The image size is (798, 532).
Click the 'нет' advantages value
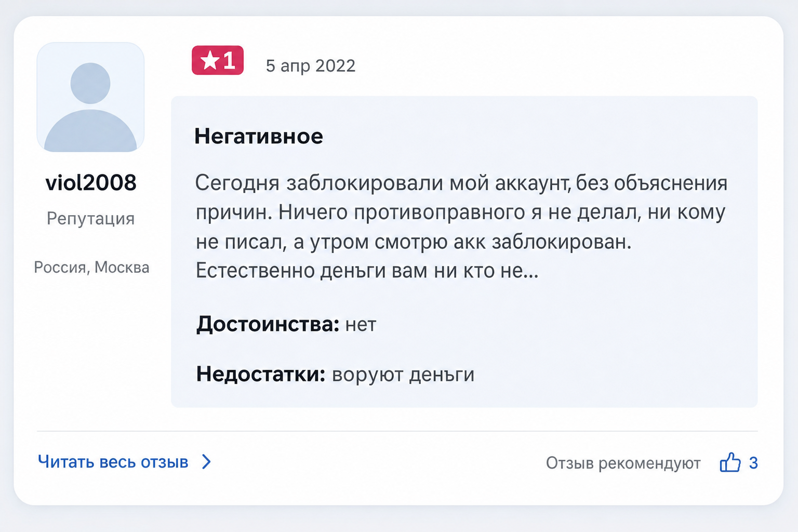[x=361, y=325]
